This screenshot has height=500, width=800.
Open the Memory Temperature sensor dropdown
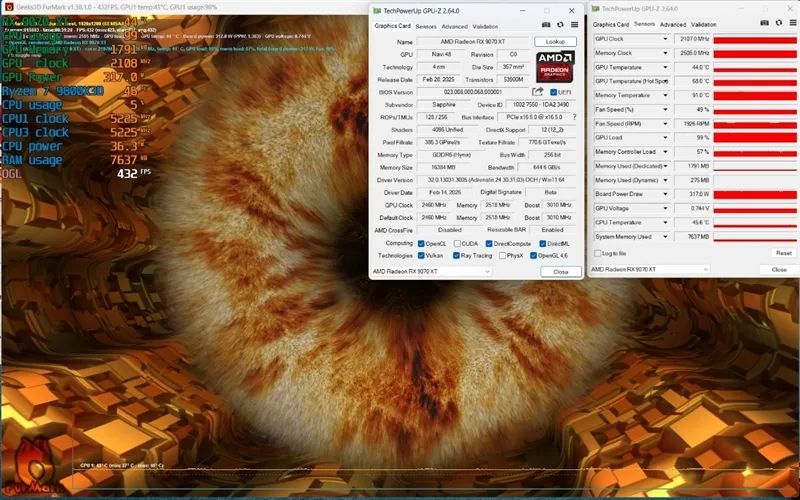665,95
